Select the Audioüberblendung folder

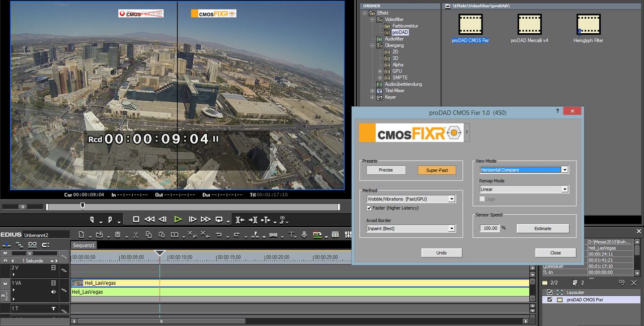[x=403, y=84]
